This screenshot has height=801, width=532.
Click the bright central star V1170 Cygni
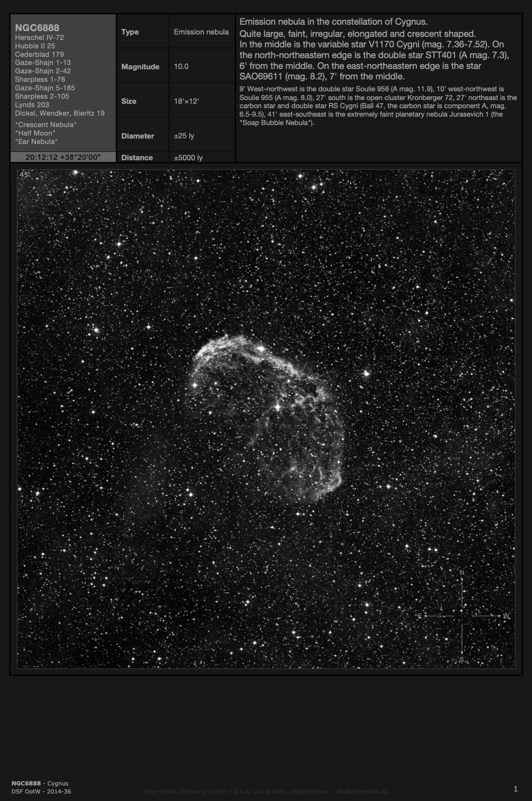[277, 407]
